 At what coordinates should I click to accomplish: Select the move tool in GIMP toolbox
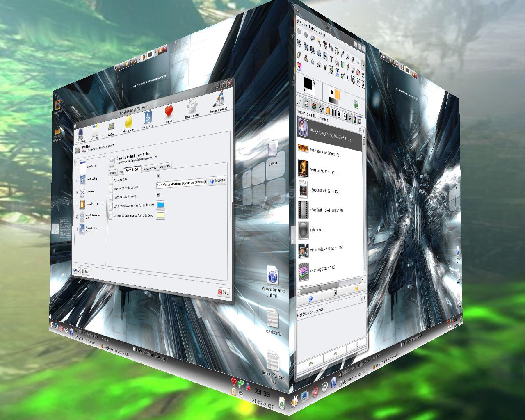[358, 62]
